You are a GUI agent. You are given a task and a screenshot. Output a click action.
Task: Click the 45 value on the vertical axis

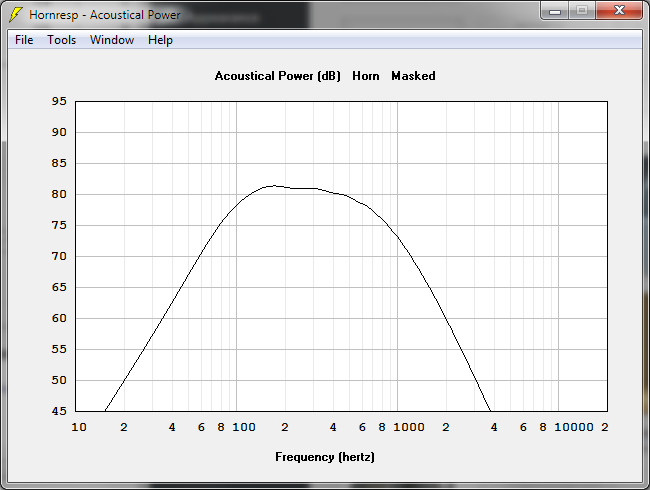(x=58, y=411)
